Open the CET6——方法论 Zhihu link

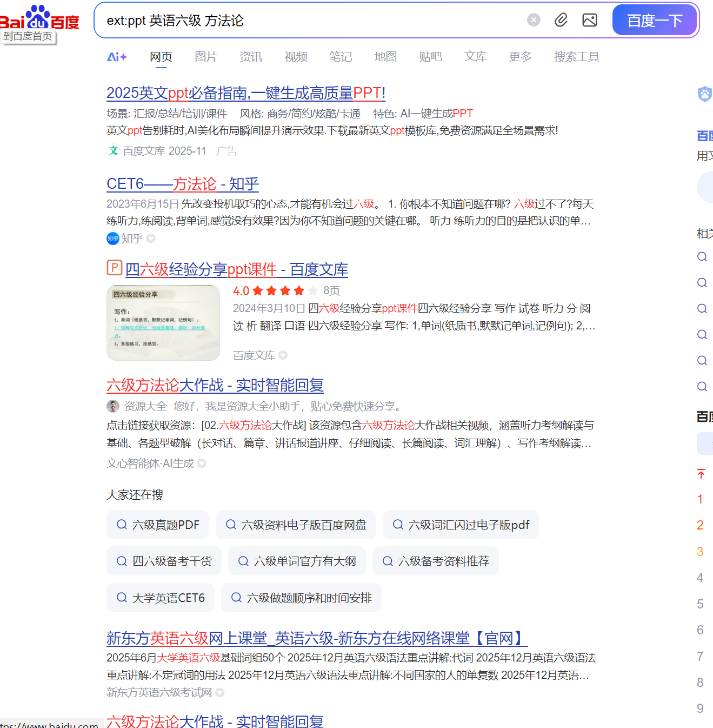point(182,184)
